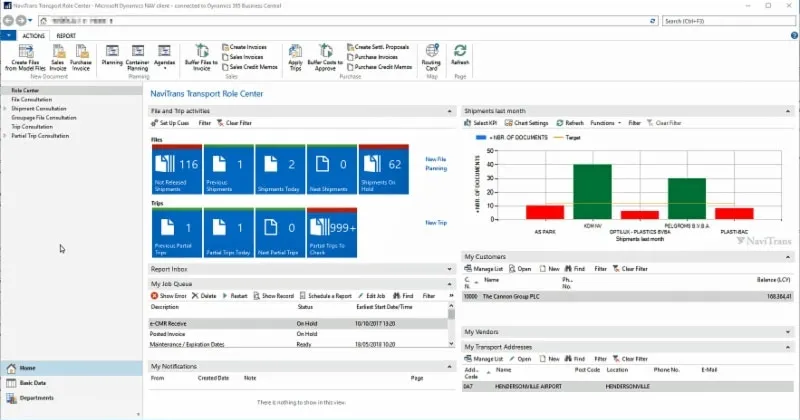Click Show Error in My Job Queue
The image size is (800, 420).
pos(168,296)
